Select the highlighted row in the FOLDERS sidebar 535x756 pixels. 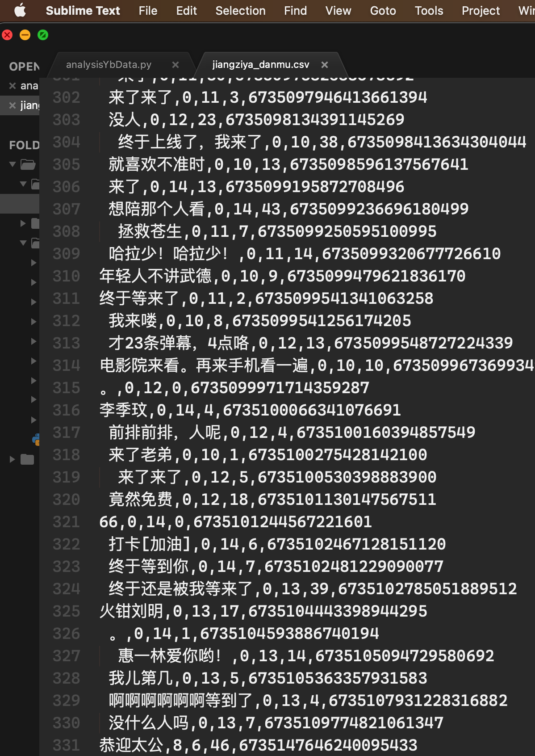coord(20,203)
